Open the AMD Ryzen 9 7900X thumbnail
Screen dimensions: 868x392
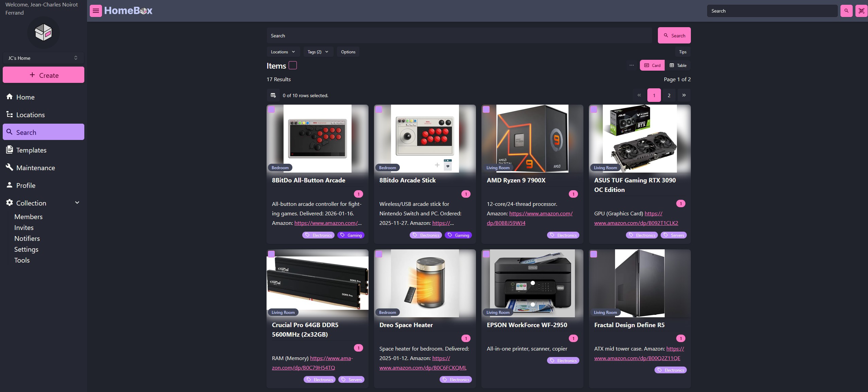(532, 139)
